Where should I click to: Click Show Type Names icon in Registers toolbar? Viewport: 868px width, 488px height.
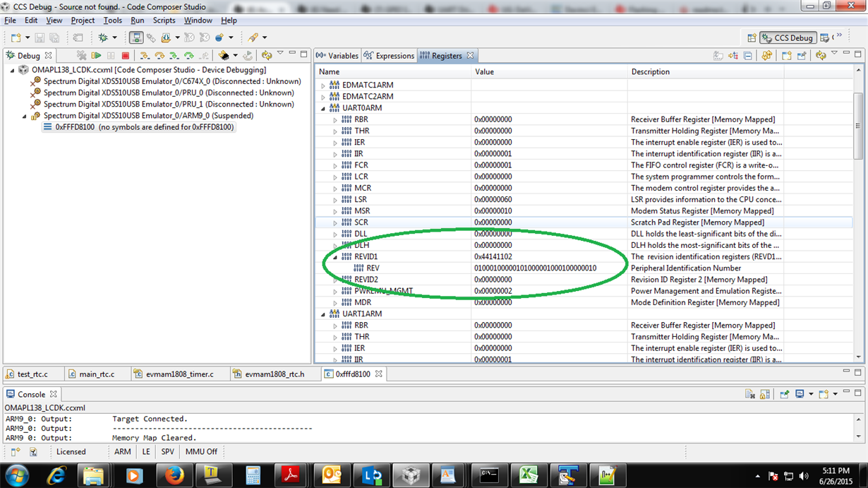718,55
